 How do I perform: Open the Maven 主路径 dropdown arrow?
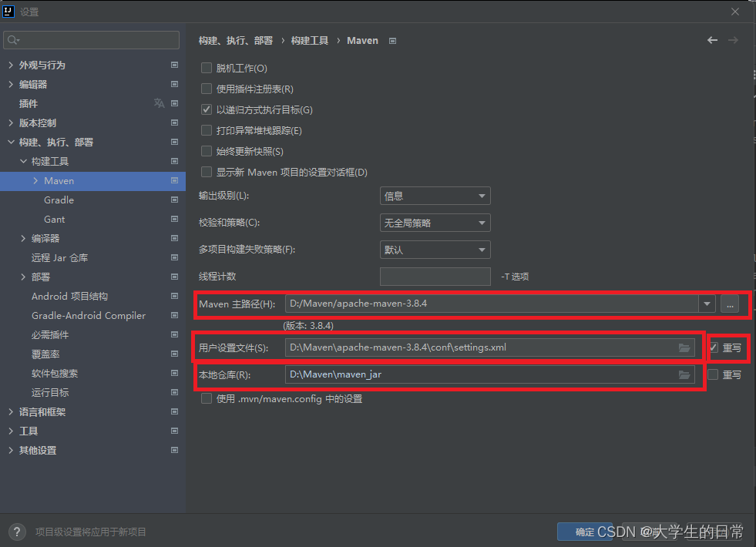[707, 304]
